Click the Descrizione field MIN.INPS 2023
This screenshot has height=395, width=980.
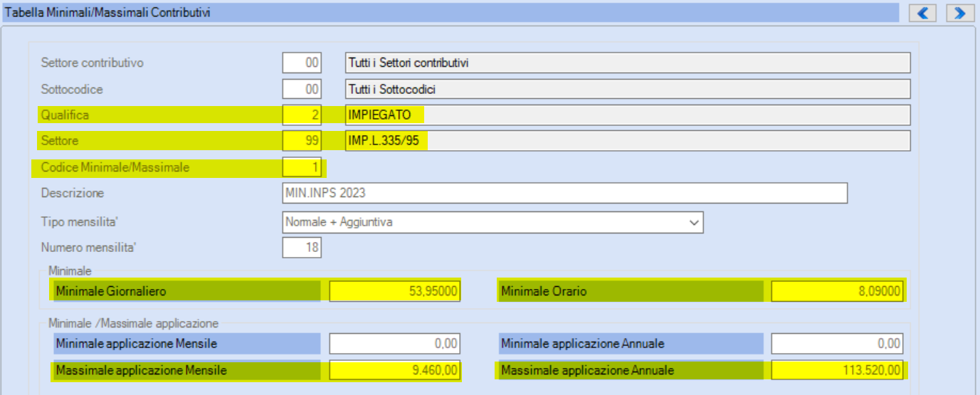click(564, 193)
